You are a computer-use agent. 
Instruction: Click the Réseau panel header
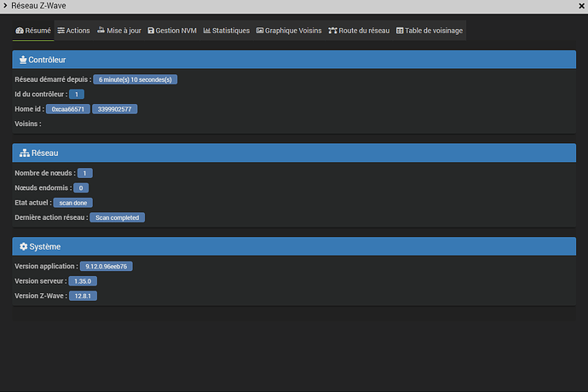pos(294,153)
